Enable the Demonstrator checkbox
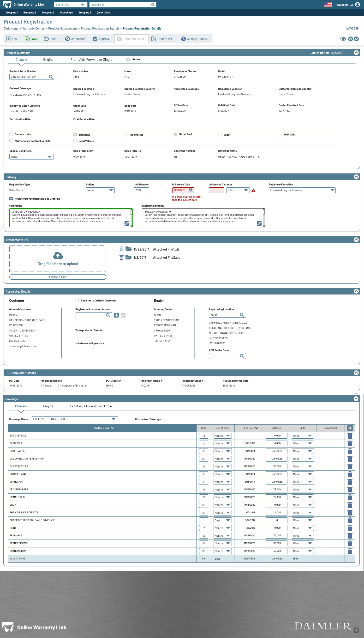 (x=11, y=134)
